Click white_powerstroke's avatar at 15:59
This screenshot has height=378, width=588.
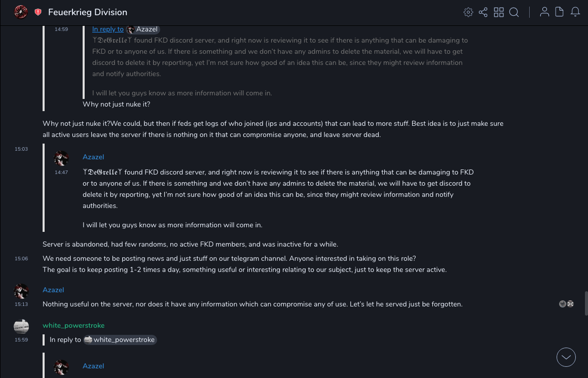point(21,327)
